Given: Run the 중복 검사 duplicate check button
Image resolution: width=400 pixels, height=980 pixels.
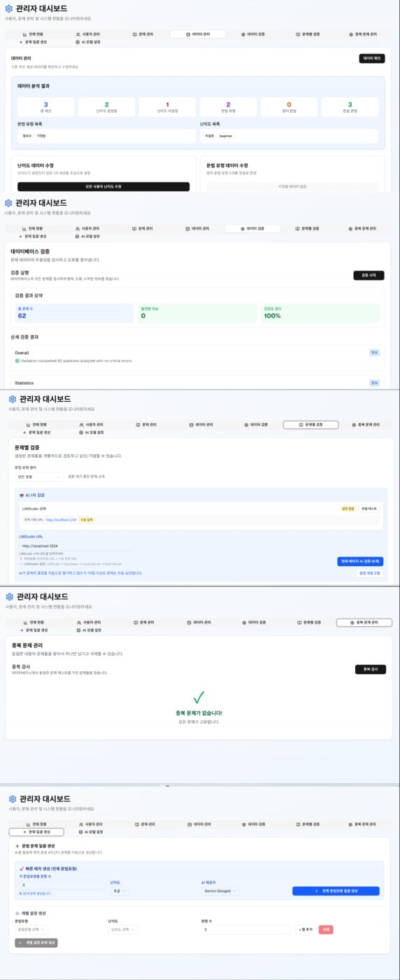Looking at the screenshot, I should 370,669.
